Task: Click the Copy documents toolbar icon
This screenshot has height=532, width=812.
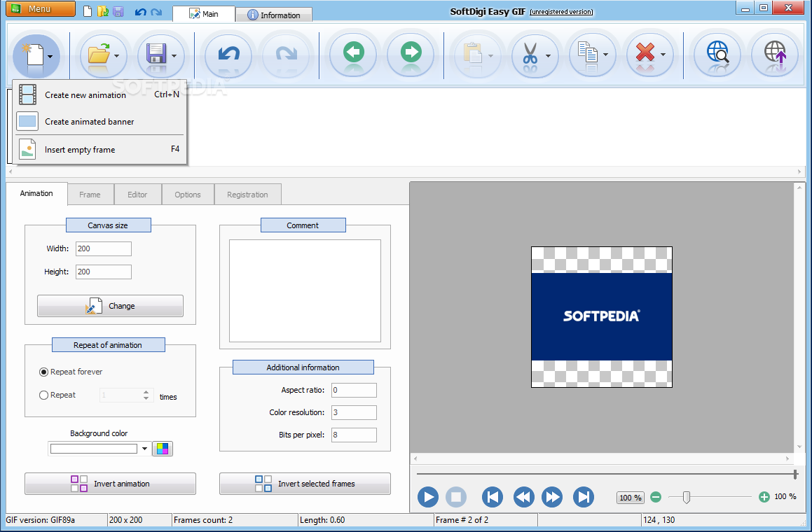Action: 588,54
